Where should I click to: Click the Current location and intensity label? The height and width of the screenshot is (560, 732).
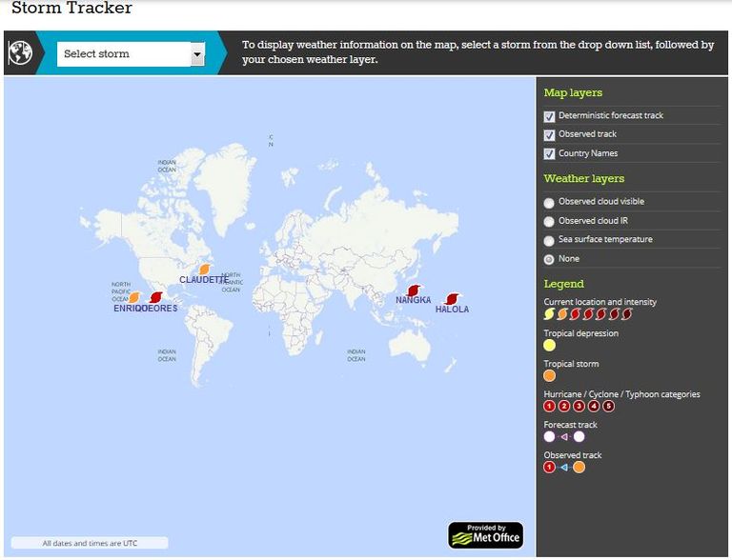click(600, 302)
